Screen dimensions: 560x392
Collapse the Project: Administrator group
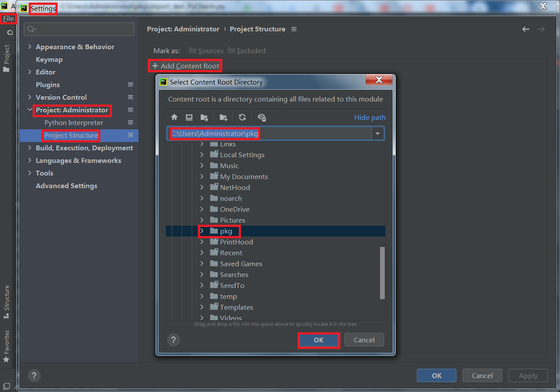coord(30,110)
